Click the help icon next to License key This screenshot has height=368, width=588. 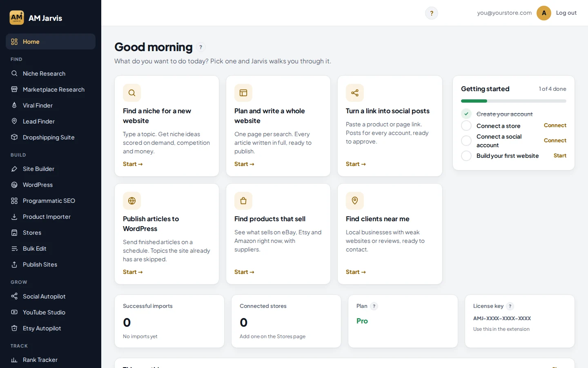pos(510,306)
